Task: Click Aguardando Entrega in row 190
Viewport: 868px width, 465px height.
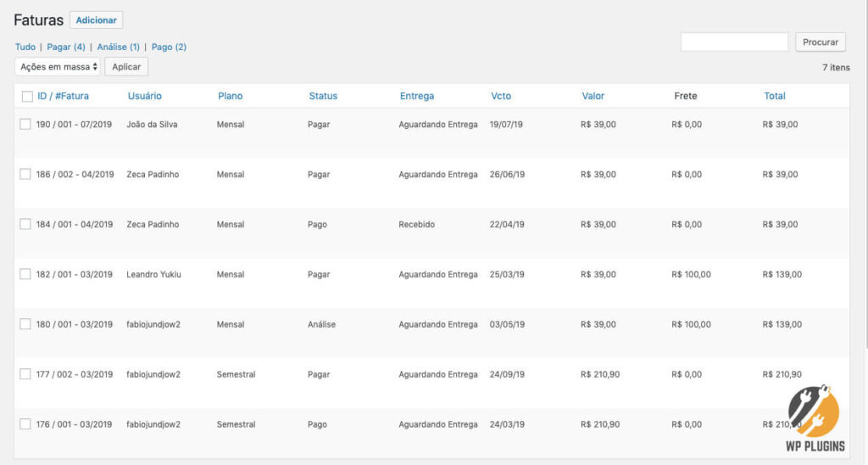Action: [x=438, y=124]
